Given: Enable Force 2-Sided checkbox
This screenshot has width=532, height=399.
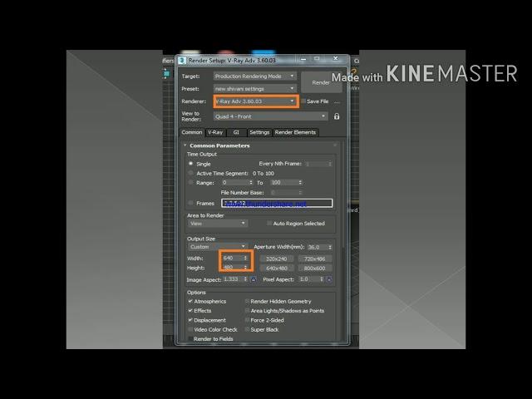Looking at the screenshot, I should tap(247, 320).
